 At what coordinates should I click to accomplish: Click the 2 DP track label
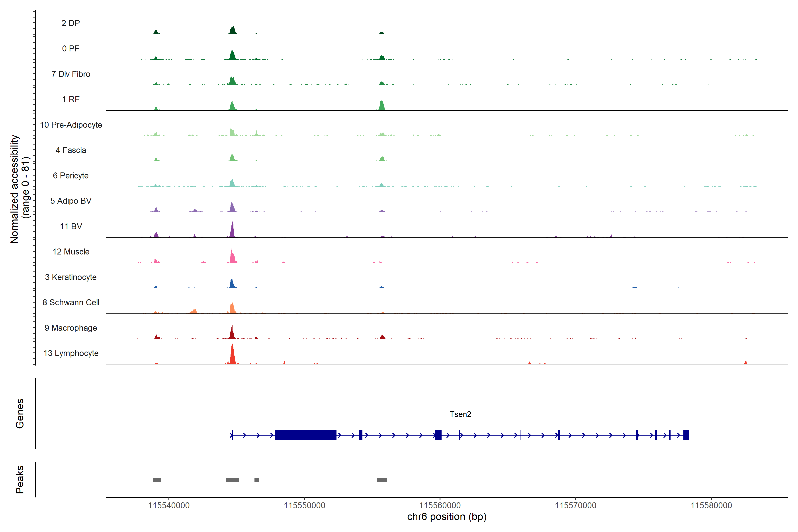pyautogui.click(x=70, y=23)
